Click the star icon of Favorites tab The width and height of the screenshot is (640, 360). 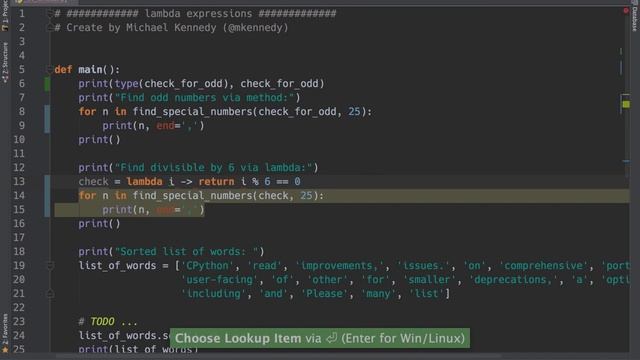pyautogui.click(x=5, y=350)
